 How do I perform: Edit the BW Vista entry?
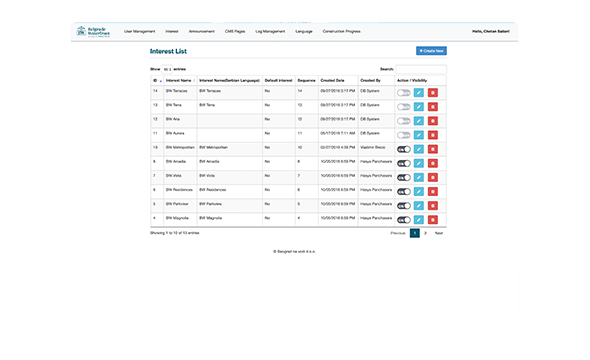[x=418, y=177]
